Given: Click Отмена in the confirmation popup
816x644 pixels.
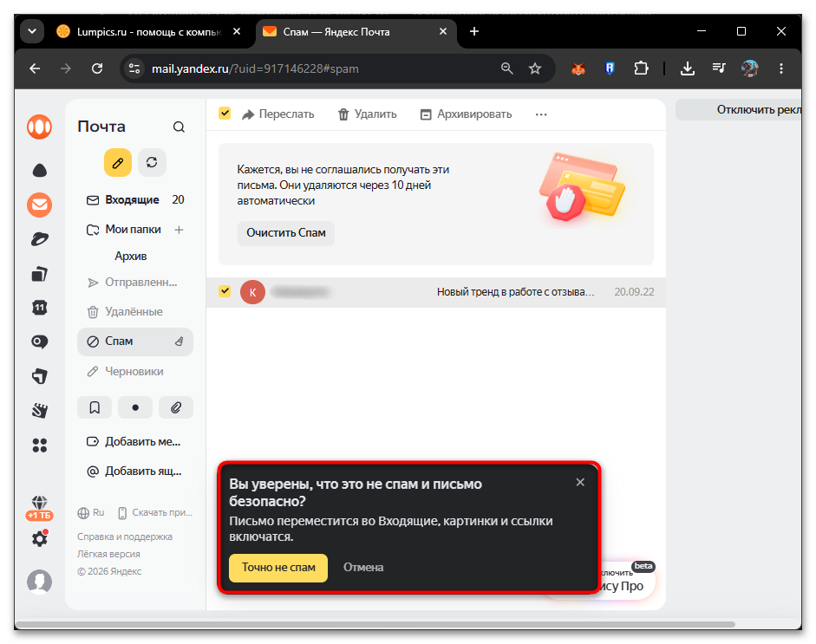Looking at the screenshot, I should coord(363,568).
